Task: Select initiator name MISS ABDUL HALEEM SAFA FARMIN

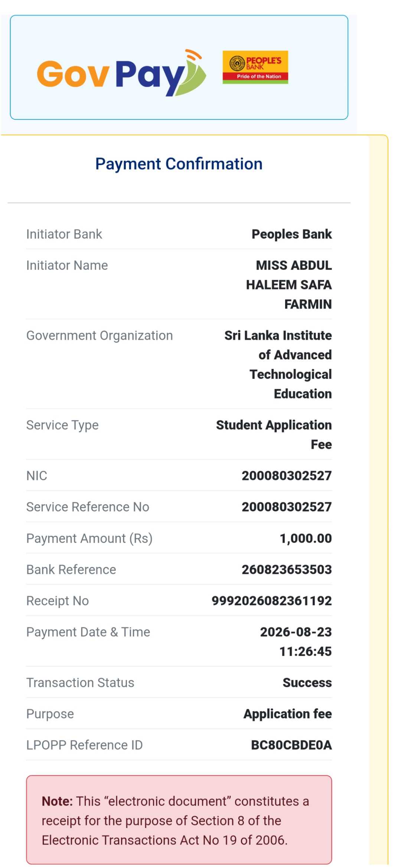Action: pyautogui.click(x=289, y=285)
